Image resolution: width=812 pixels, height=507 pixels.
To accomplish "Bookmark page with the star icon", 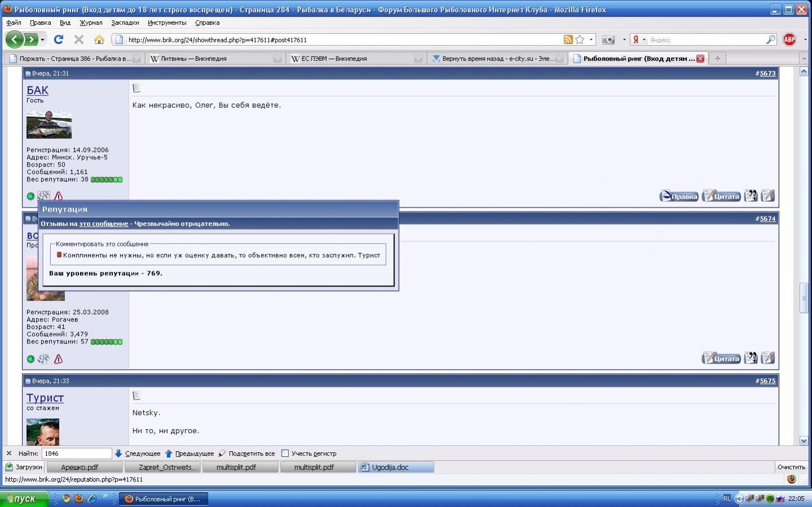I will pyautogui.click(x=580, y=39).
